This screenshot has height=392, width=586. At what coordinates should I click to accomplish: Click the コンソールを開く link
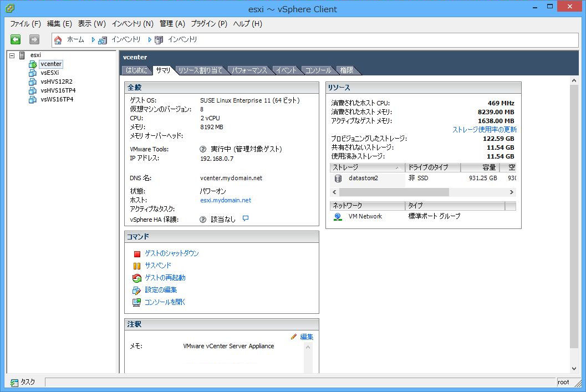165,302
